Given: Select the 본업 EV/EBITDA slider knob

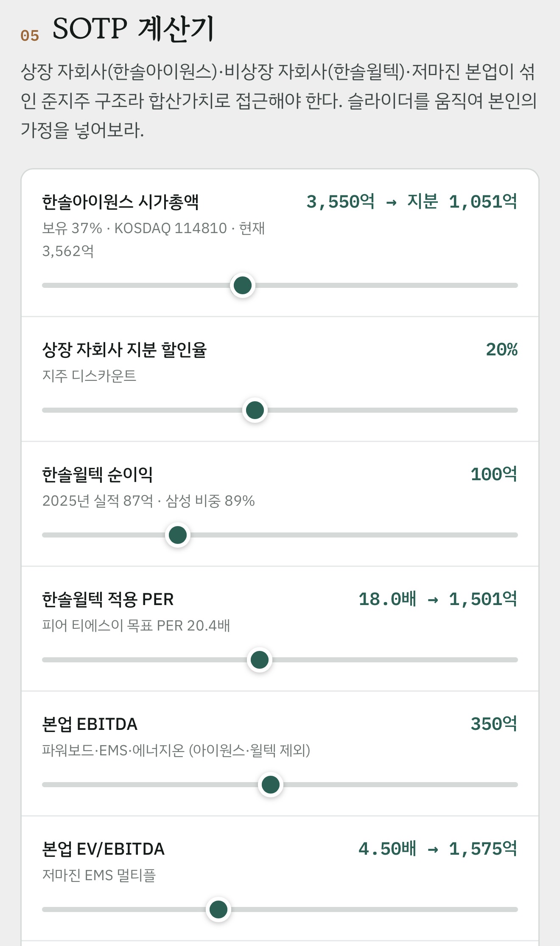Looking at the screenshot, I should pyautogui.click(x=218, y=909).
